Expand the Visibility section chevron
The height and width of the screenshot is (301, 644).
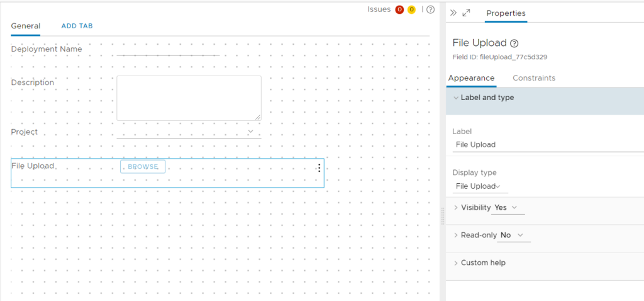tap(457, 207)
